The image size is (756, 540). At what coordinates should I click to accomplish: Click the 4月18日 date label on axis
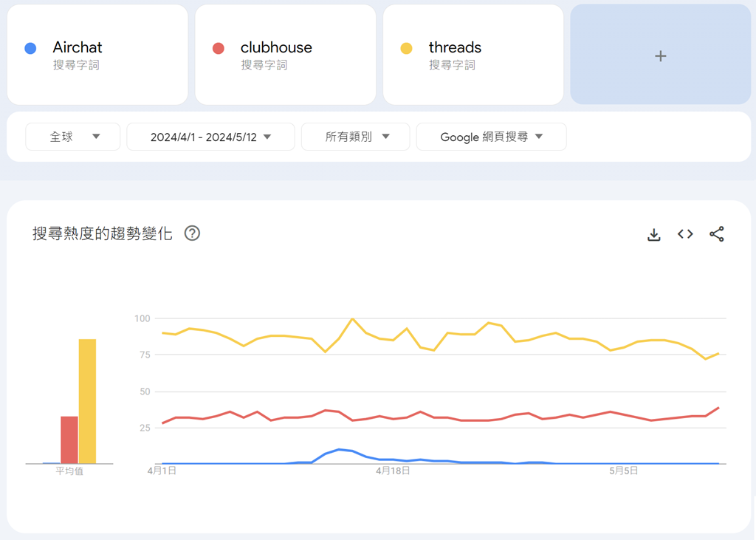(x=393, y=471)
